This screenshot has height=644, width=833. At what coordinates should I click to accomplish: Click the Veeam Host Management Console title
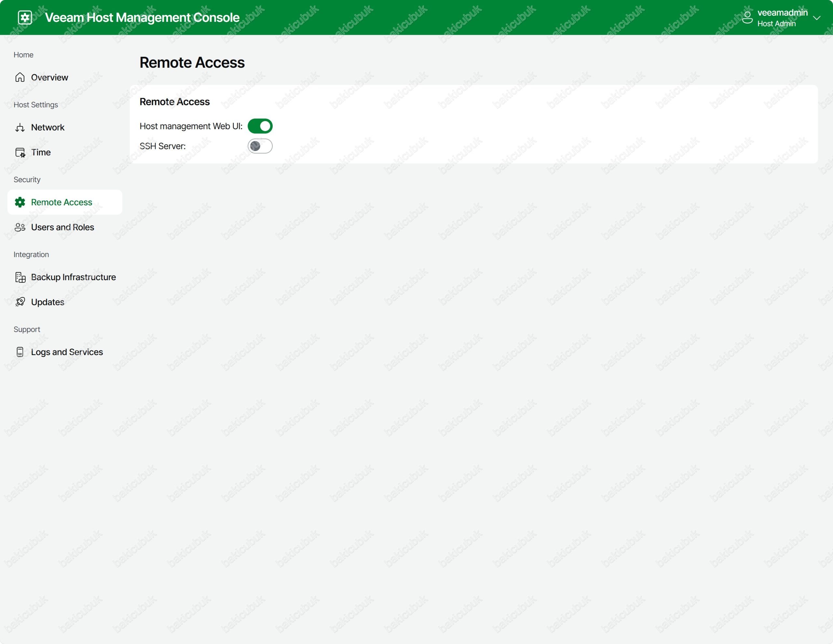(x=142, y=18)
